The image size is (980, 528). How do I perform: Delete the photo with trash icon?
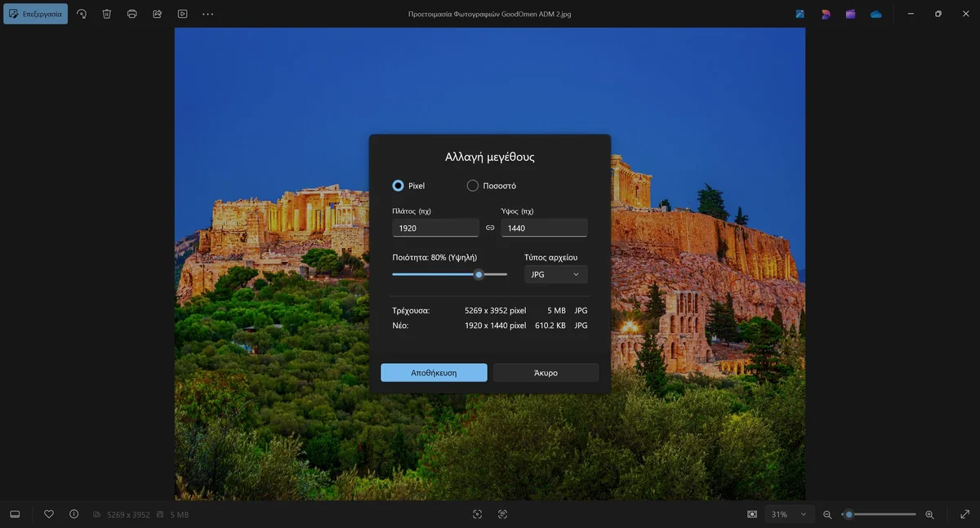coord(107,14)
